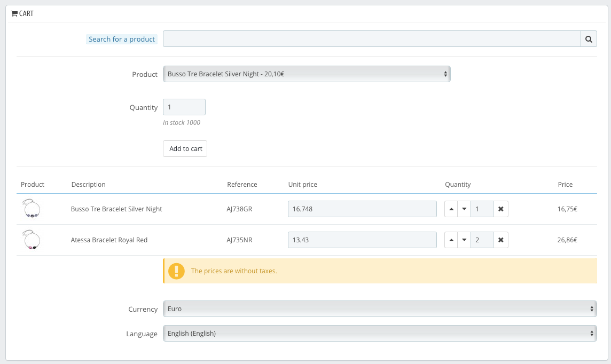The image size is (611, 364).
Task: Open the Language dropdown
Action: pyautogui.click(x=379, y=334)
